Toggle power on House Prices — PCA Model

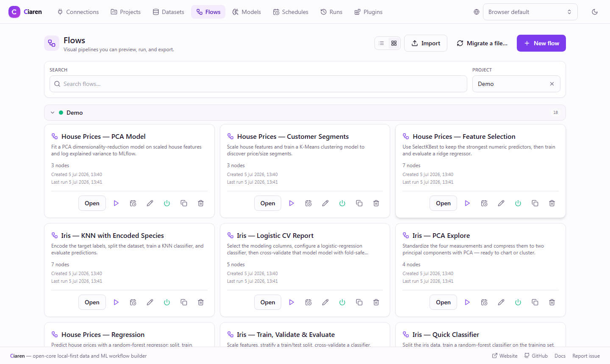[167, 203]
